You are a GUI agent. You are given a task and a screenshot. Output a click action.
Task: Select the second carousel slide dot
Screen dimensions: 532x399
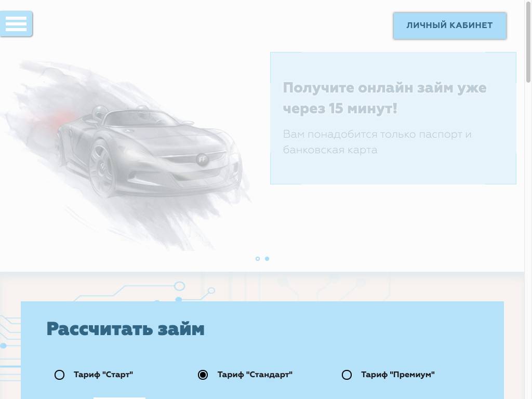(267, 259)
